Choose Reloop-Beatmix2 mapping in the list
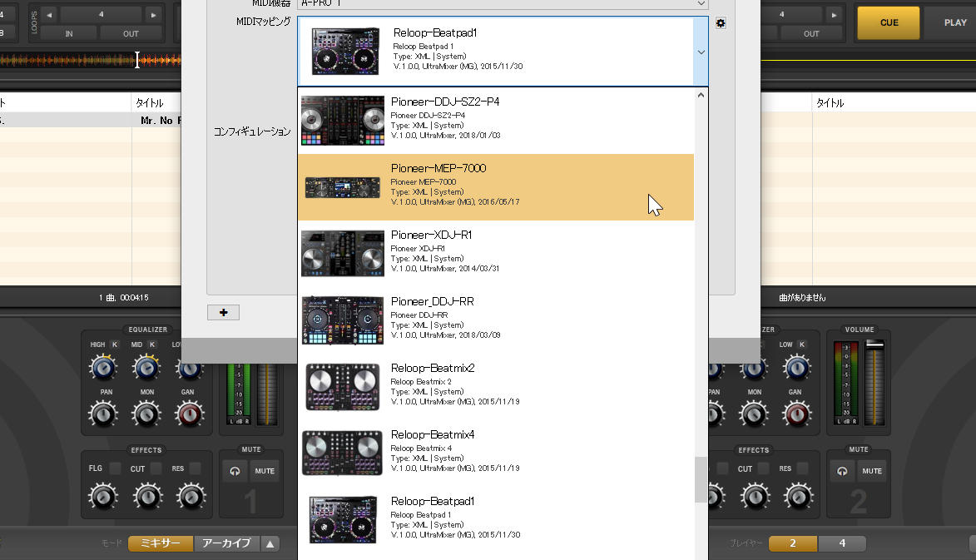 coord(495,387)
